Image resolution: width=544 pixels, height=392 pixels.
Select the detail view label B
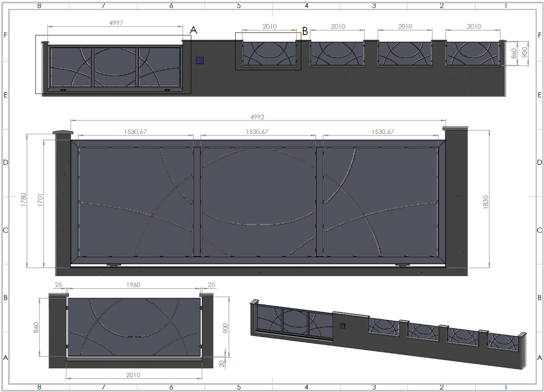coord(305,31)
